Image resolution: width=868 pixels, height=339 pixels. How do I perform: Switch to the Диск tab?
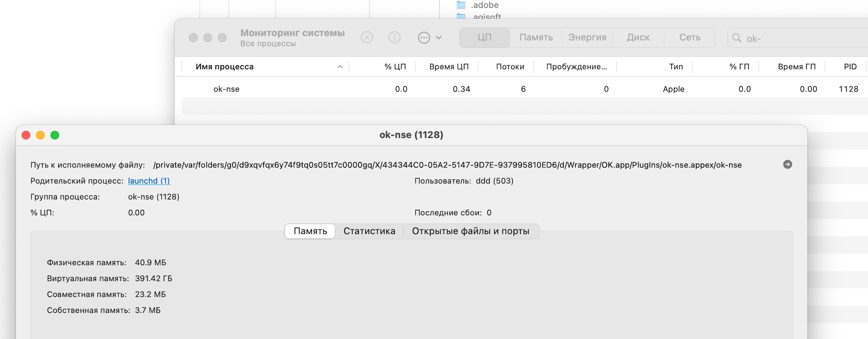point(638,37)
